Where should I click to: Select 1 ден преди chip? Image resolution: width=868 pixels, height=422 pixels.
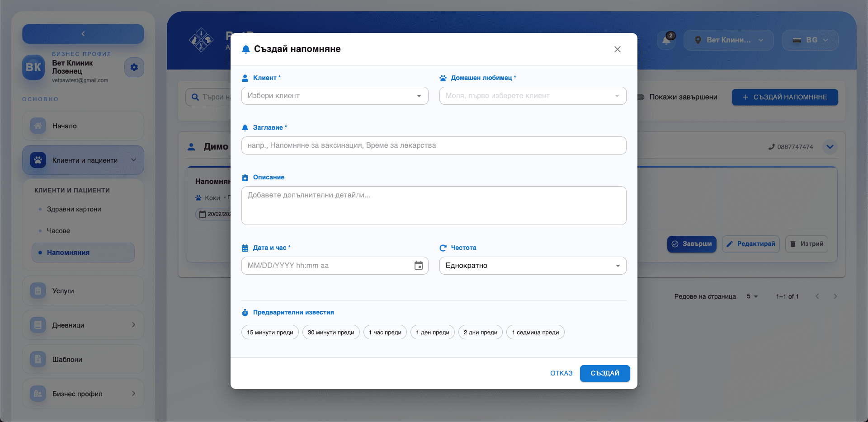pos(433,332)
